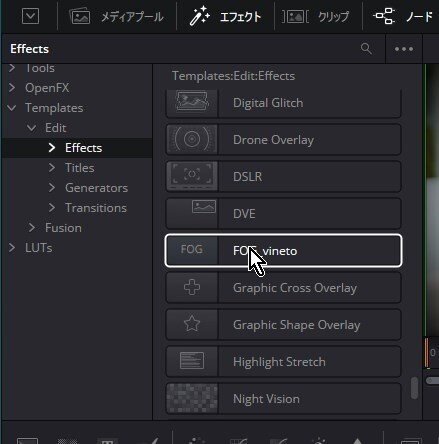Open the top-left panel dropdown button
The height and width of the screenshot is (444, 439).
(30, 16)
